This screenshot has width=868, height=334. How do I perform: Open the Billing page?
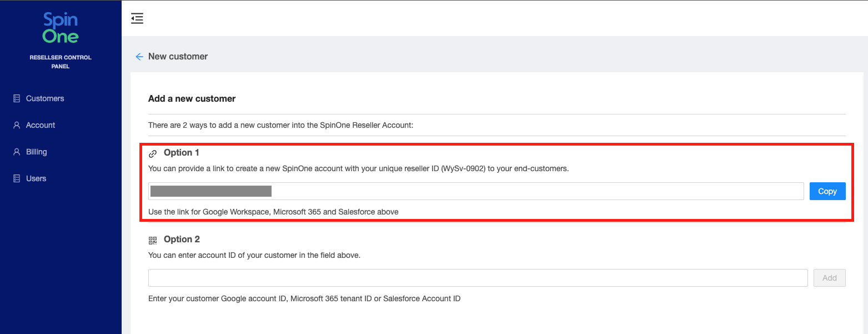(x=36, y=152)
